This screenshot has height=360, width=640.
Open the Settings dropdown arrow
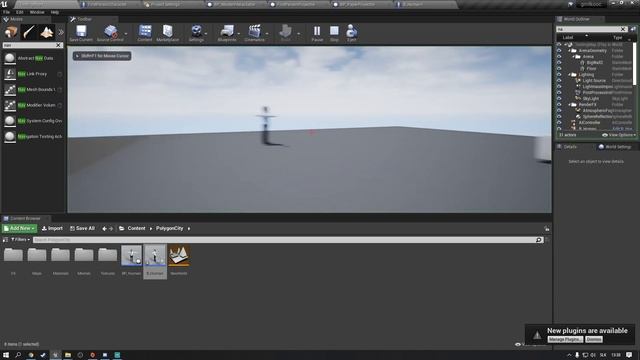coord(206,34)
